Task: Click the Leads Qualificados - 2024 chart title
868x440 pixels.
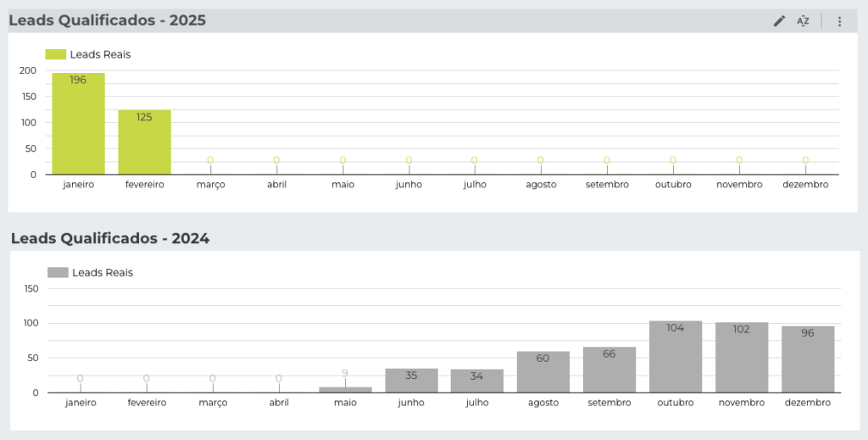Action: tap(110, 239)
